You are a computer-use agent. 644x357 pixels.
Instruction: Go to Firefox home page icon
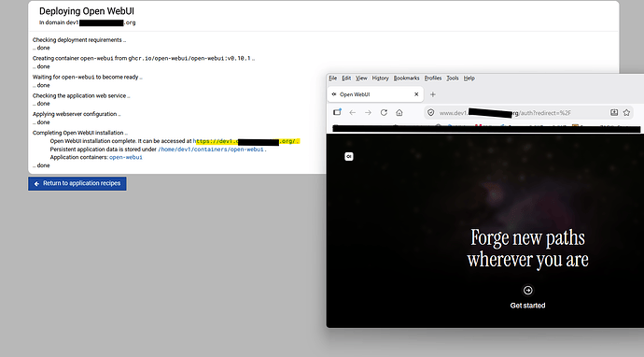(x=399, y=113)
